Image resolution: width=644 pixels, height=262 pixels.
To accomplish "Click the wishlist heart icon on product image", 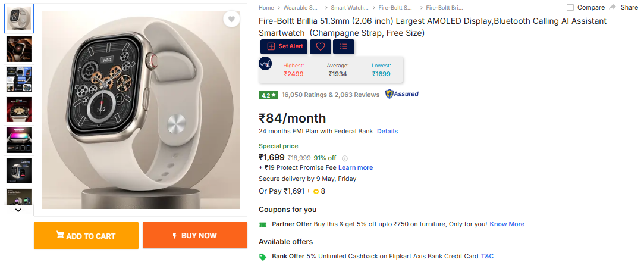I will click(232, 20).
